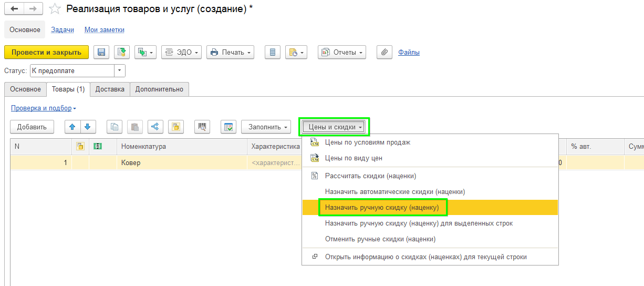Screen dimensions: 644x286
Task: Click the Характеристика column header
Action: pyautogui.click(x=274, y=146)
